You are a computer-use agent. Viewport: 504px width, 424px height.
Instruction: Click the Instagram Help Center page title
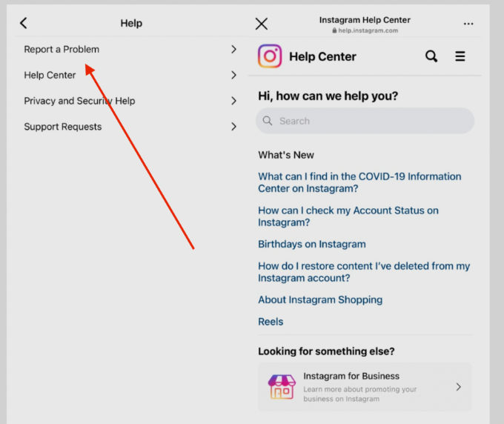[x=365, y=20]
